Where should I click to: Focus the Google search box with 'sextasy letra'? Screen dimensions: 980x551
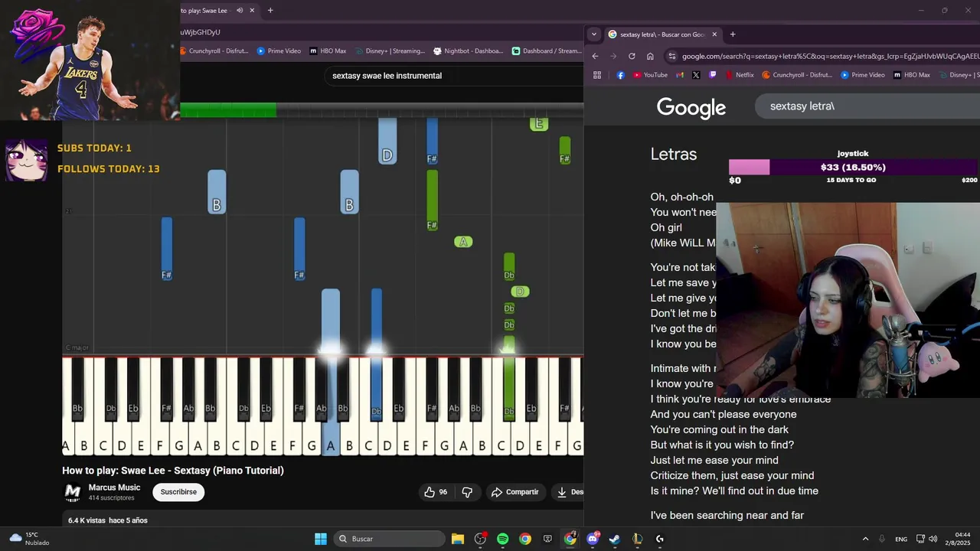tap(867, 106)
